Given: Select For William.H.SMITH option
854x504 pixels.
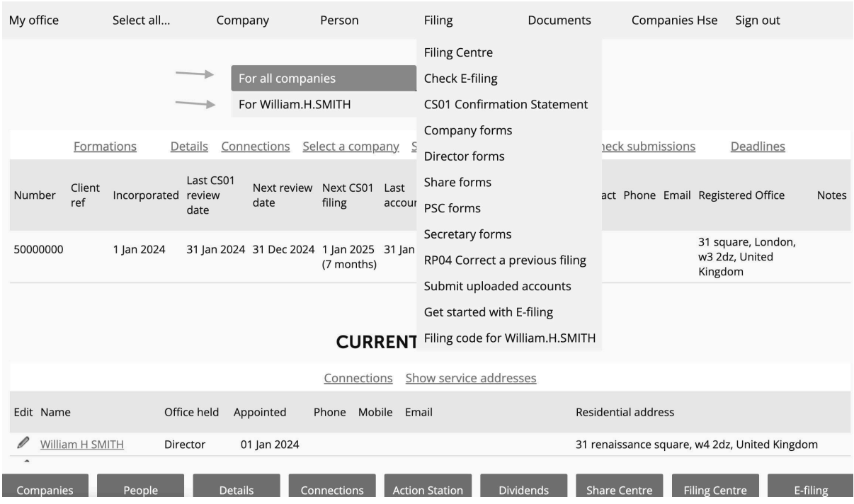Looking at the screenshot, I should pos(324,105).
